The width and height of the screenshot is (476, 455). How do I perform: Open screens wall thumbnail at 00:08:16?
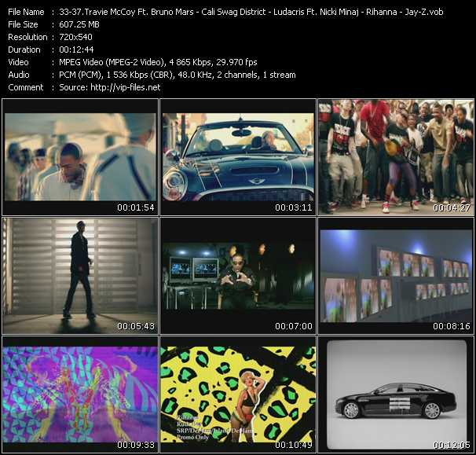396,276
